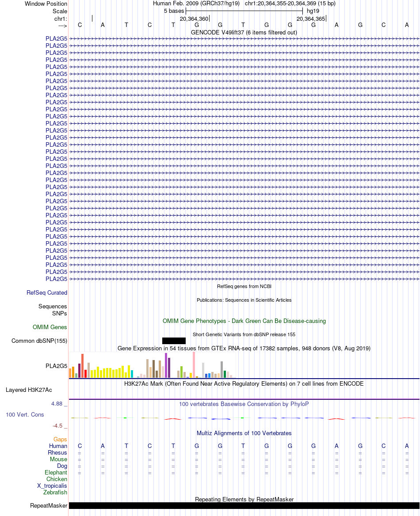420x516 pixels.
Task: Open the OMIM Genes track label
Action: point(50,327)
